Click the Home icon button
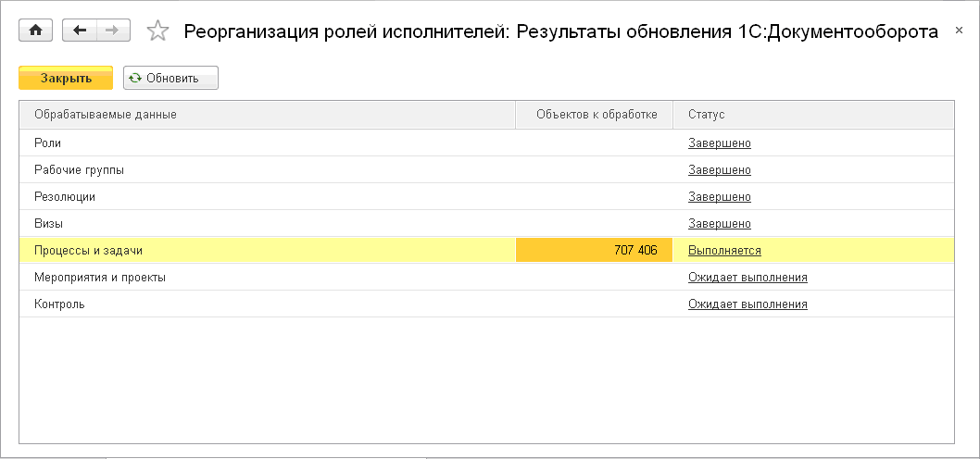The image size is (980, 459). click(36, 31)
